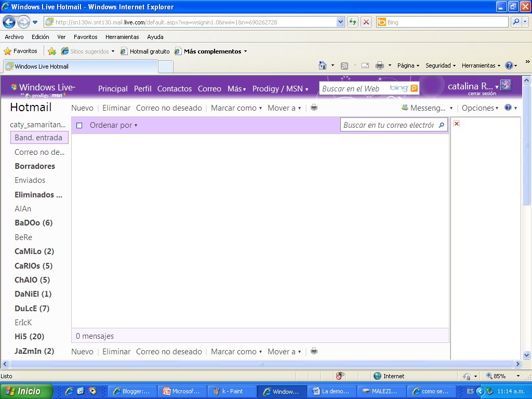Viewport: 532px width, 399px height.
Task: Go to Contactos in the header
Action: pyautogui.click(x=175, y=89)
